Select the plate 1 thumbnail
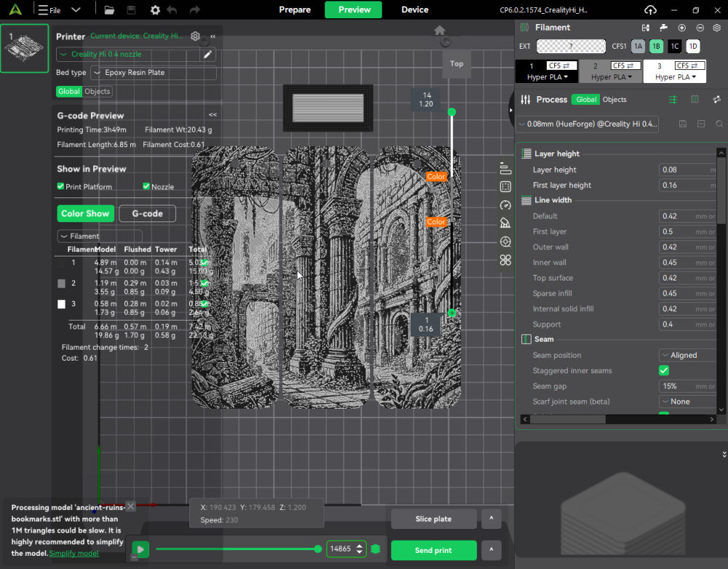The width and height of the screenshot is (728, 569). (25, 48)
